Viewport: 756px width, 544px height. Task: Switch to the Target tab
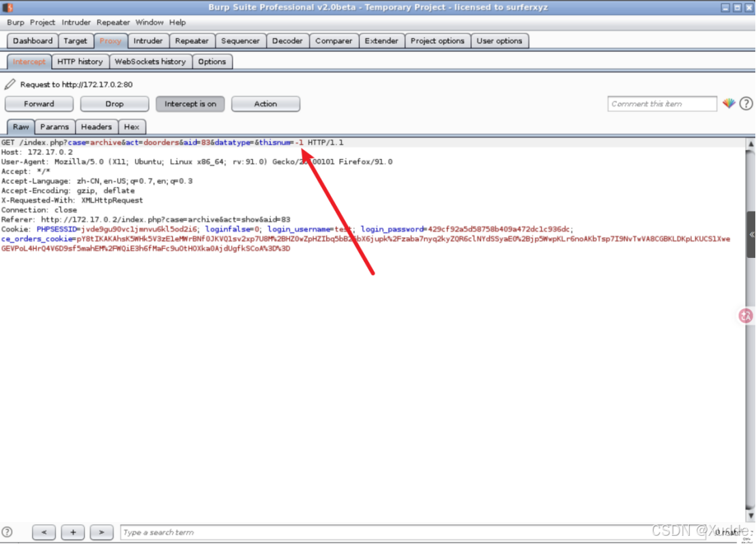(x=76, y=41)
